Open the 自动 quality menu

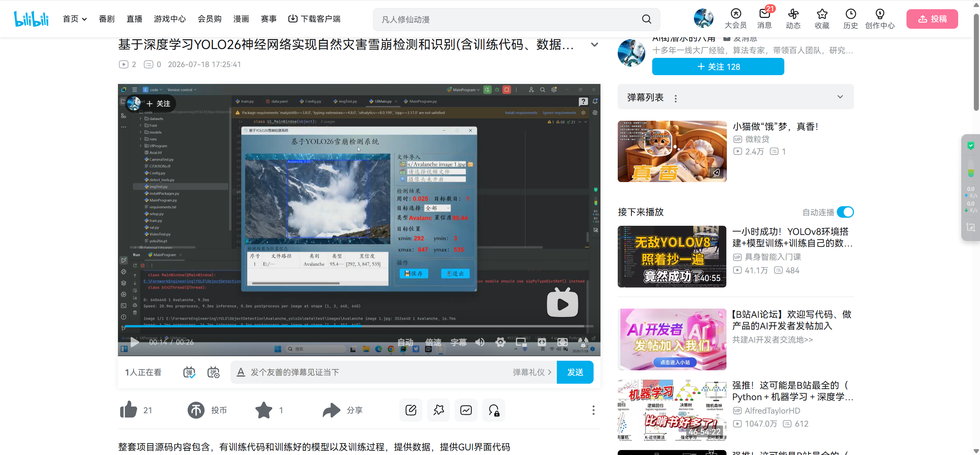coord(406,342)
